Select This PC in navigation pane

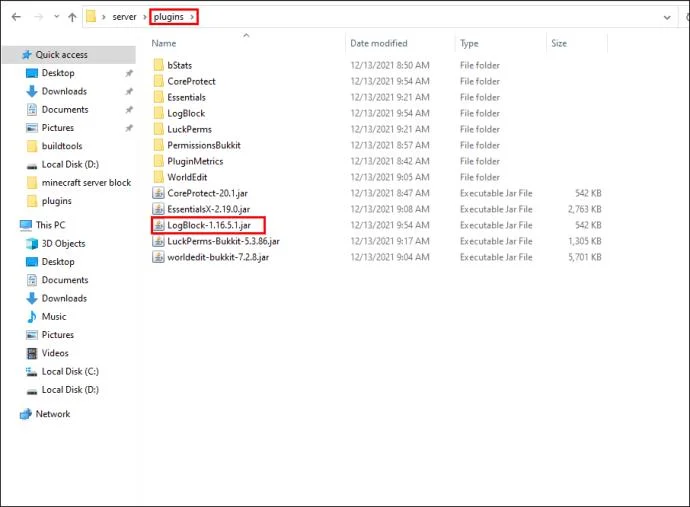pyautogui.click(x=50, y=225)
